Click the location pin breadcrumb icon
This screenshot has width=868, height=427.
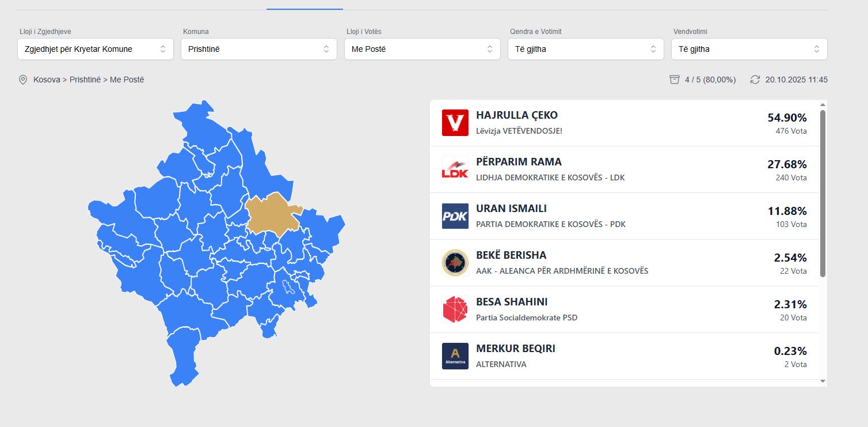tap(23, 80)
